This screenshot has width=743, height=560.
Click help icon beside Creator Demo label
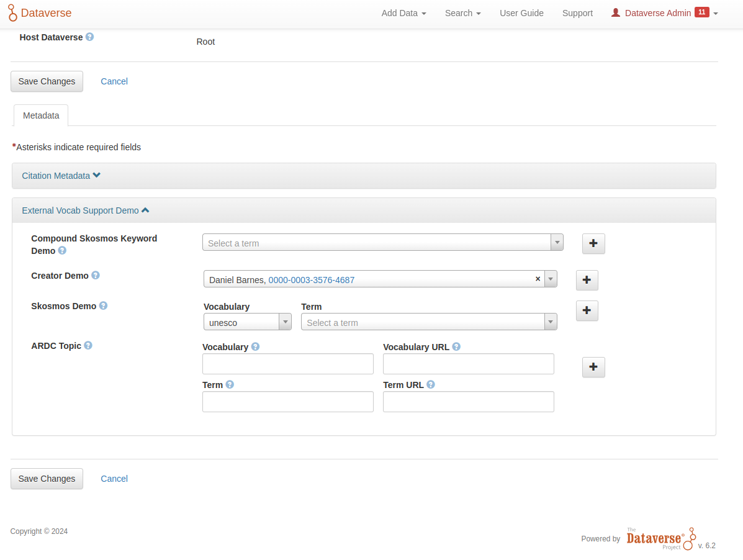pos(96,276)
